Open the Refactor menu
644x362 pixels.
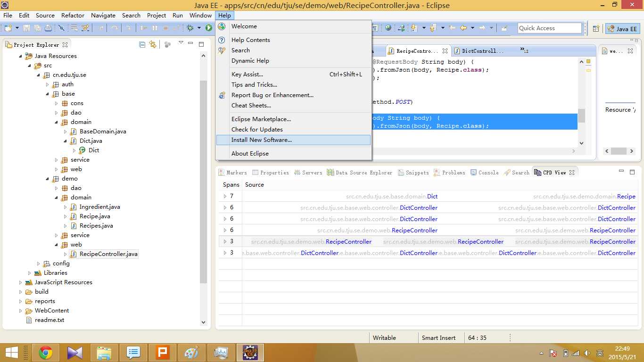click(73, 15)
